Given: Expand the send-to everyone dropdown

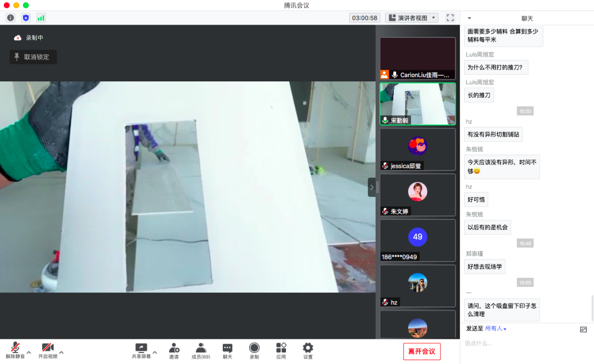Looking at the screenshot, I should [x=496, y=329].
